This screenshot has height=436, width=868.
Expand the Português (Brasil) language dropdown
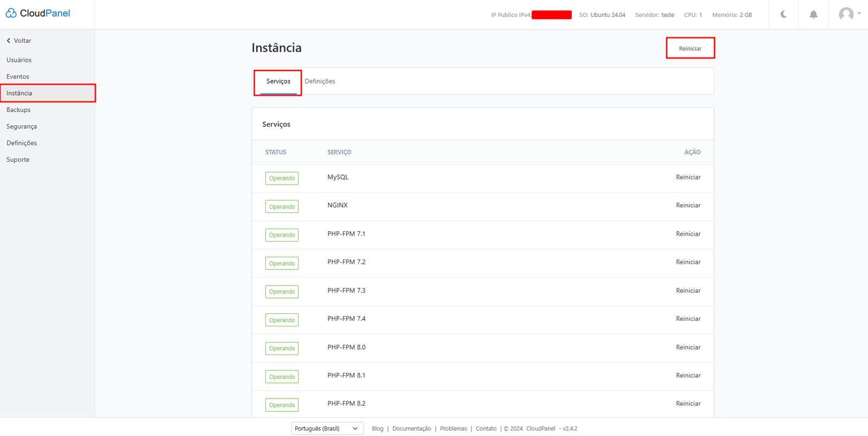(327, 428)
